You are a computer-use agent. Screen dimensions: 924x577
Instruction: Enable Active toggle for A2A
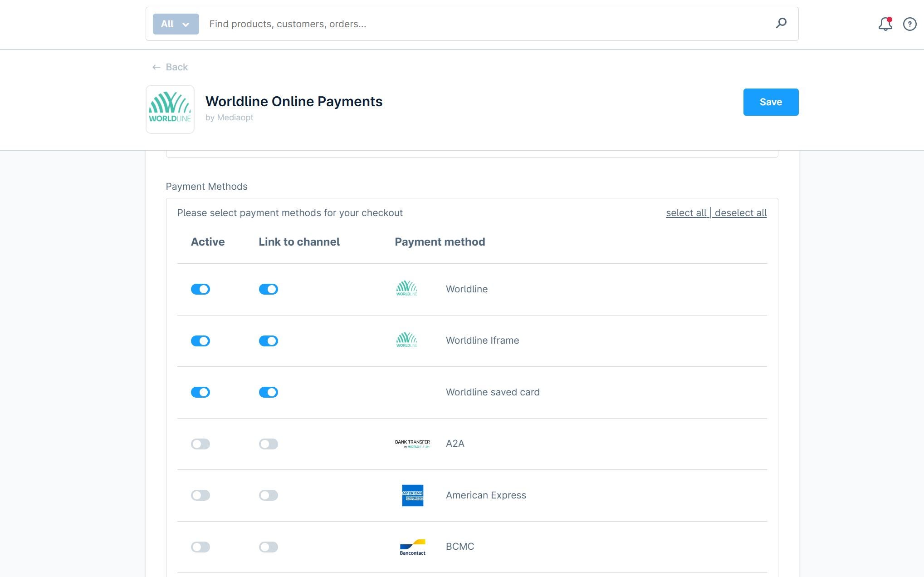(x=200, y=444)
